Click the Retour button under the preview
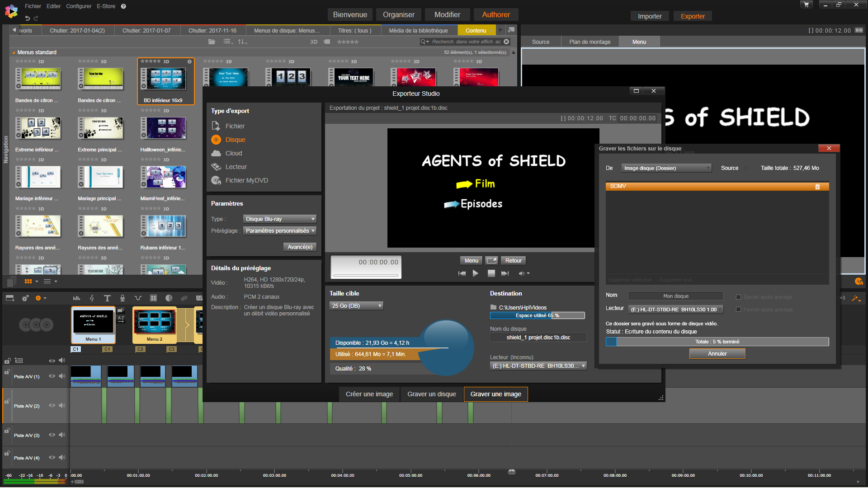The width and height of the screenshot is (868, 488). coord(514,261)
